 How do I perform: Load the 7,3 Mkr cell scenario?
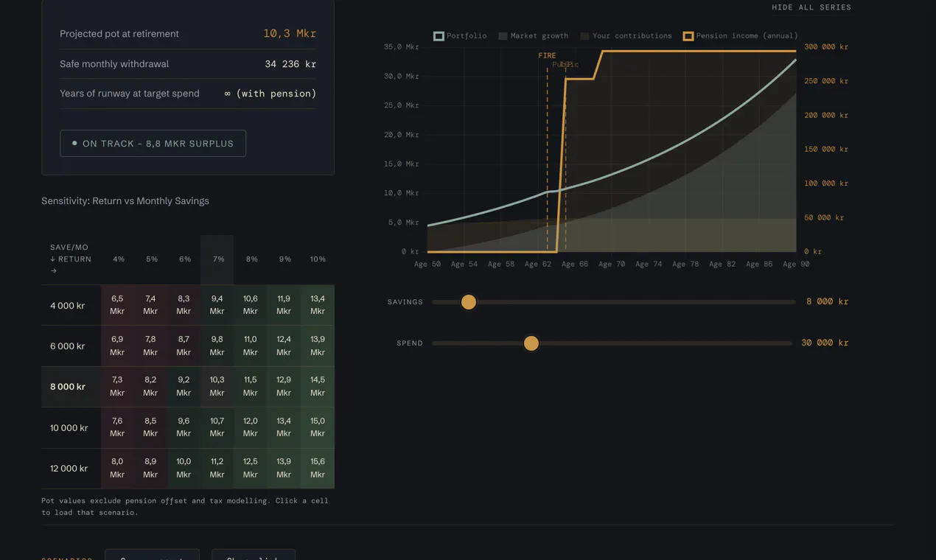tap(117, 386)
